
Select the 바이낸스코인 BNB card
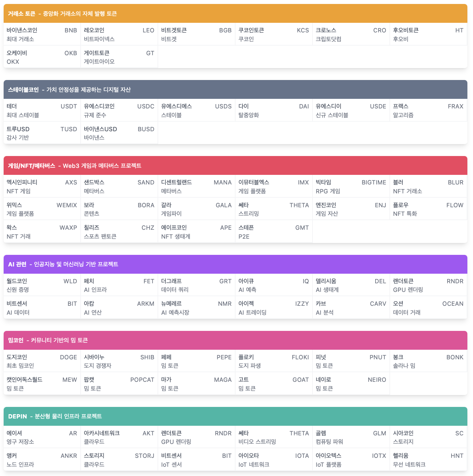[42, 34]
